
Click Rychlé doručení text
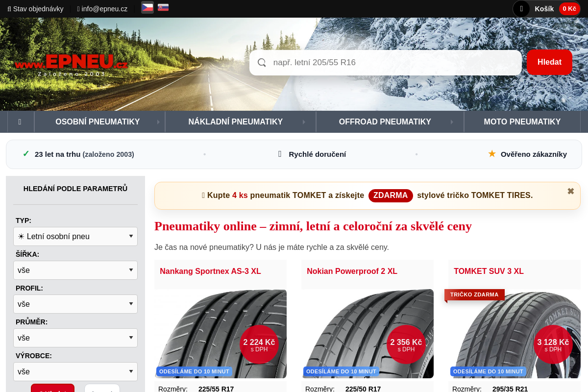(x=317, y=154)
